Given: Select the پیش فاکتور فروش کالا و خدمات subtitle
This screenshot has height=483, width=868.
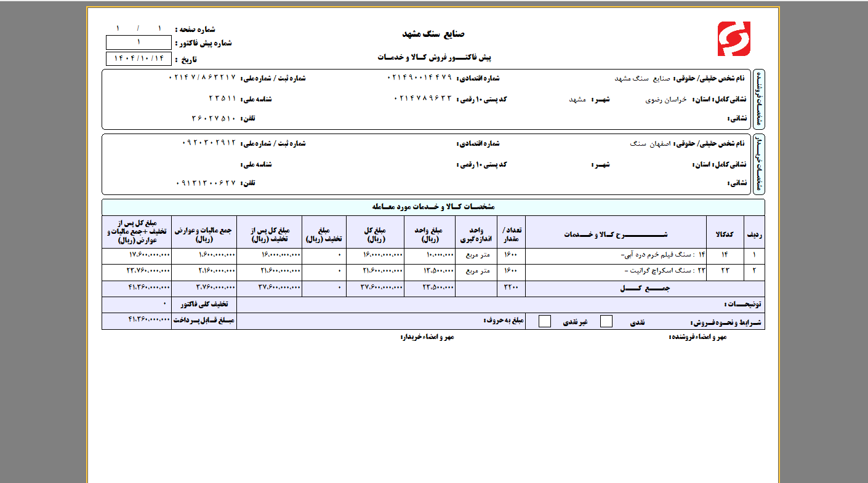Looking at the screenshot, I should 434,57.
